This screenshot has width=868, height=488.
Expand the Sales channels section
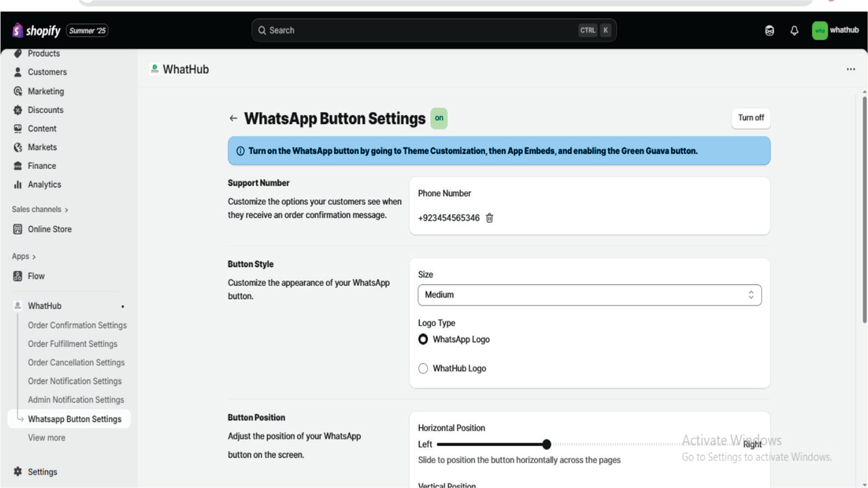click(x=40, y=209)
